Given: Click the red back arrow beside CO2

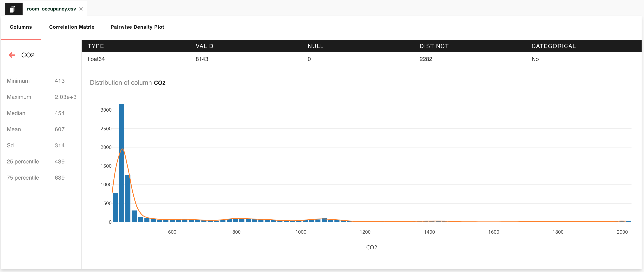Looking at the screenshot, I should pyautogui.click(x=12, y=55).
